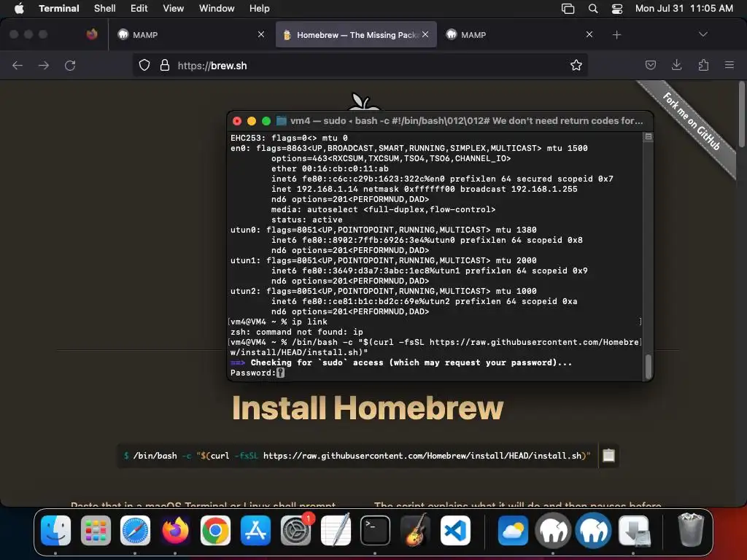
Task: Go forward in Firefox history
Action: [43, 65]
